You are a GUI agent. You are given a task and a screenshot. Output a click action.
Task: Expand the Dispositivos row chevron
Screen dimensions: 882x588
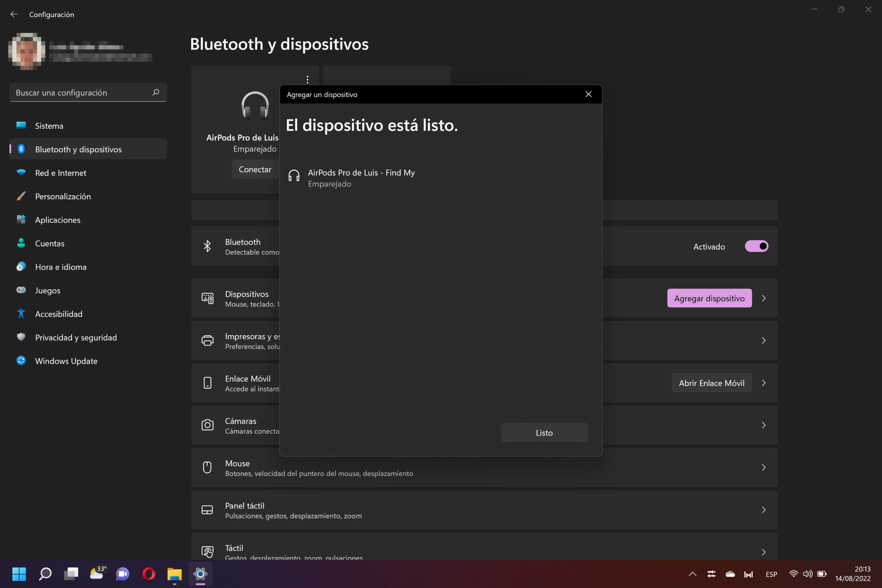[763, 298]
